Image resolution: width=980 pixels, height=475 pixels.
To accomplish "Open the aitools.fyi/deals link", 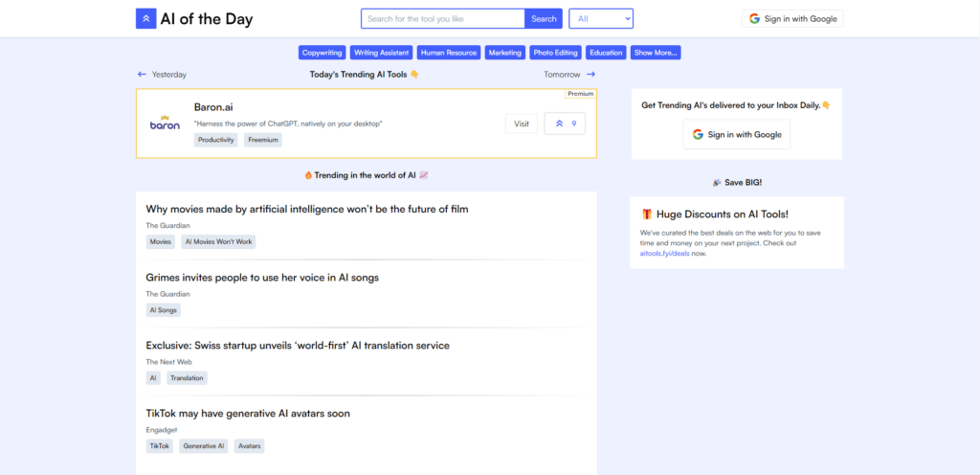I will click(664, 254).
